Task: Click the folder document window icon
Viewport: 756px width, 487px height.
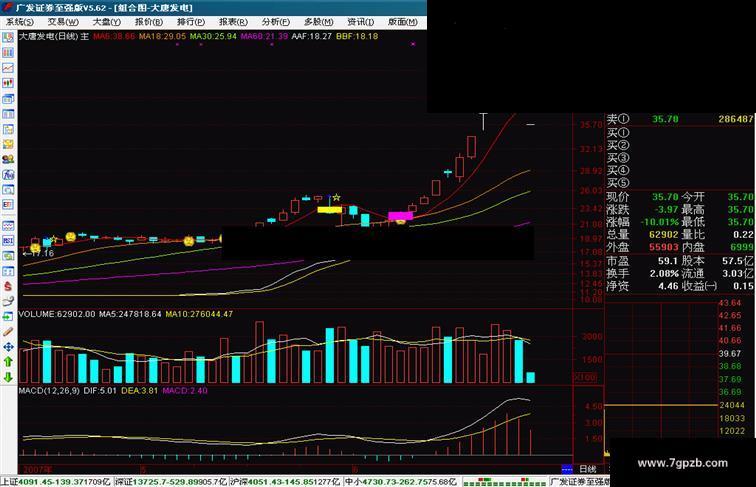Action: click(x=8, y=129)
